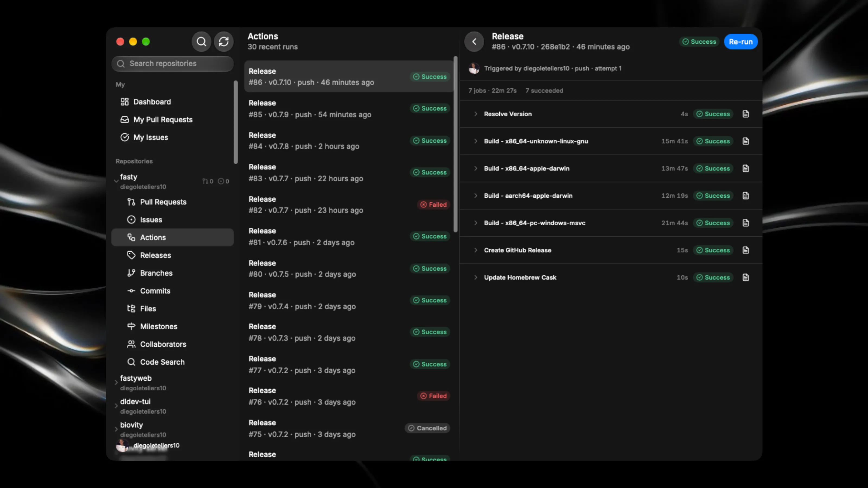Open logs icon for aarch64-apple-darwin build

pyautogui.click(x=746, y=196)
